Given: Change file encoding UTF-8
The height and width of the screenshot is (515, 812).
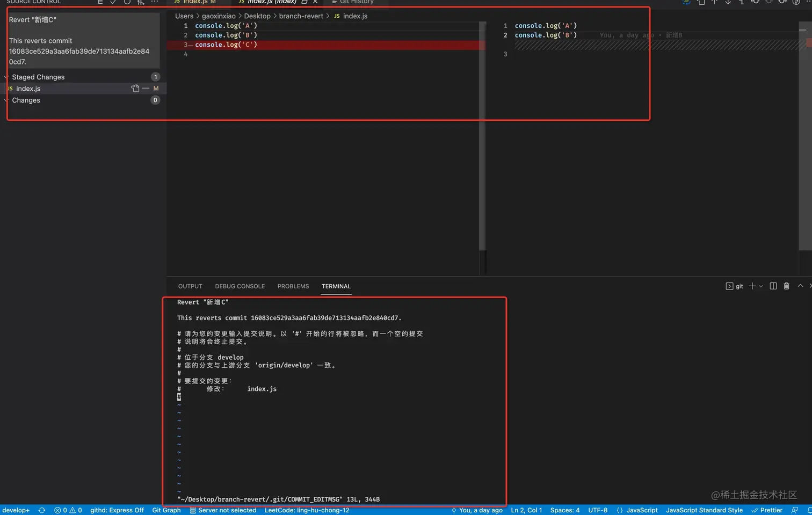Looking at the screenshot, I should (x=598, y=510).
